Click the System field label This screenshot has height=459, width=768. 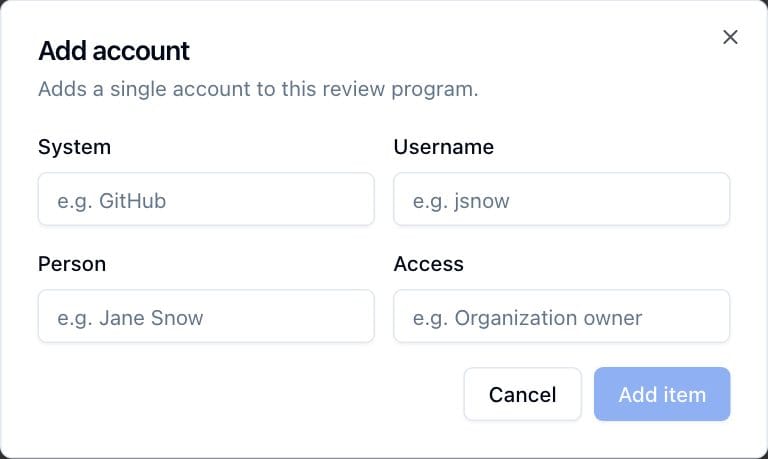(x=74, y=147)
